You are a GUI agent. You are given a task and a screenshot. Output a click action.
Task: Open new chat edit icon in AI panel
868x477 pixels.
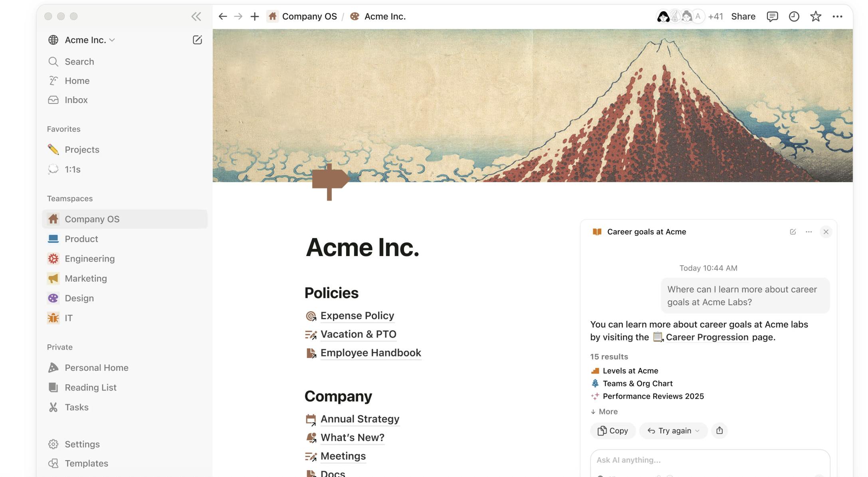793,232
